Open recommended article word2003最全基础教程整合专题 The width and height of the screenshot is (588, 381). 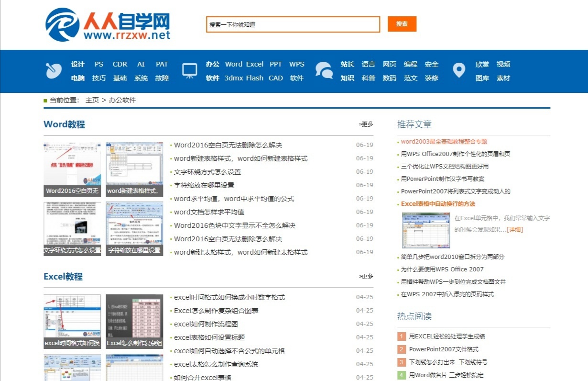pos(444,141)
